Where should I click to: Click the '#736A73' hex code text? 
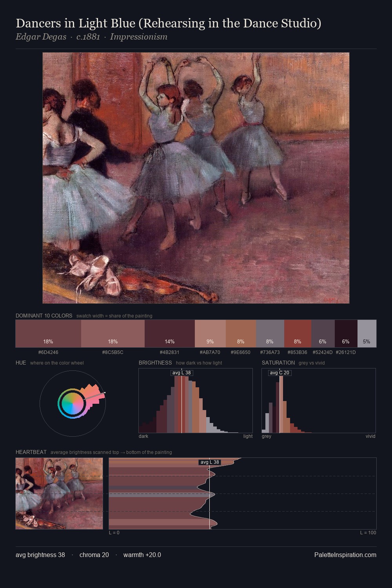pyautogui.click(x=270, y=352)
